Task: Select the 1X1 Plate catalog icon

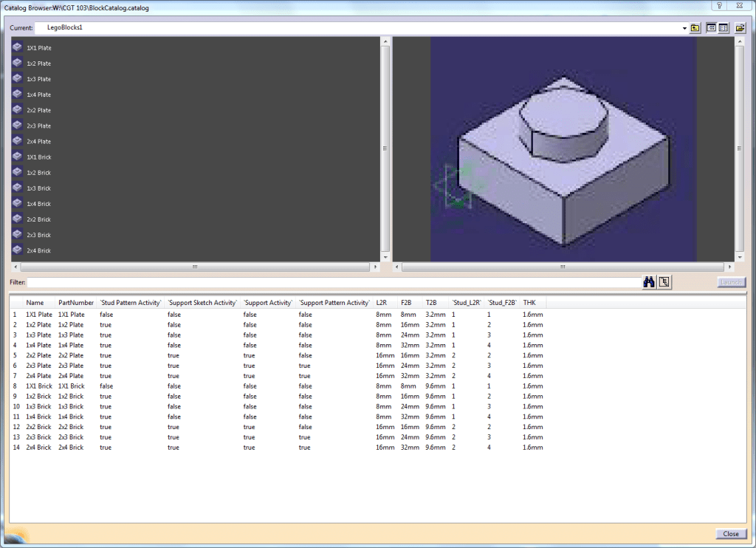Action: pos(18,47)
